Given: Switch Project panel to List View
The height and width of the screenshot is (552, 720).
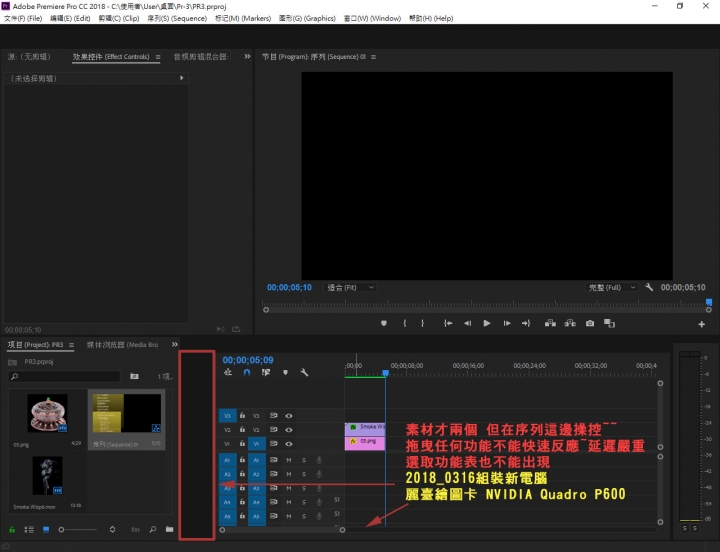Looking at the screenshot, I should pyautogui.click(x=29, y=529).
